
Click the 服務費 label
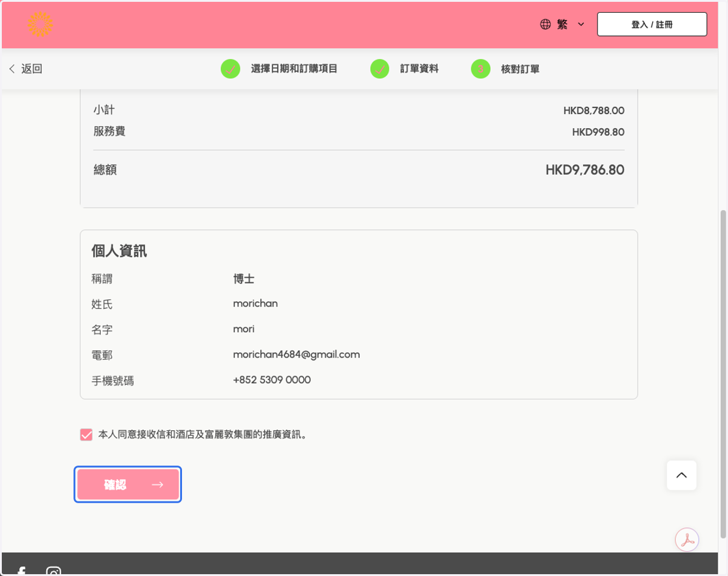(109, 131)
